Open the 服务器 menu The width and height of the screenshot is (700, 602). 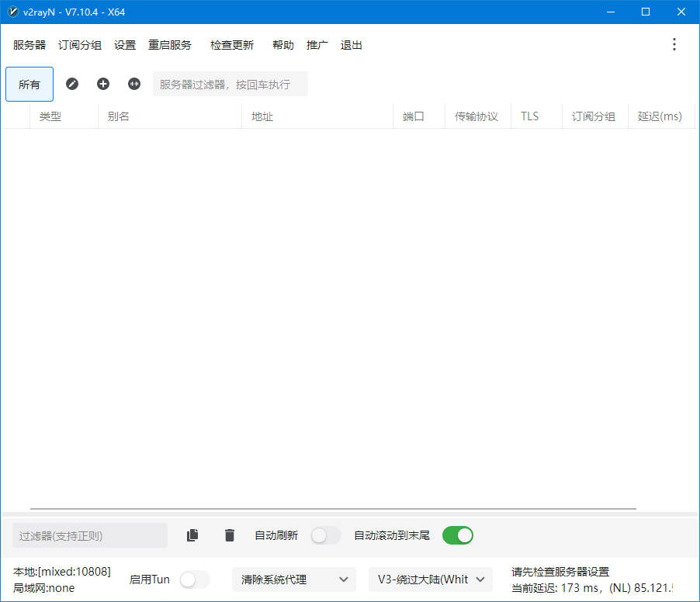[29, 45]
